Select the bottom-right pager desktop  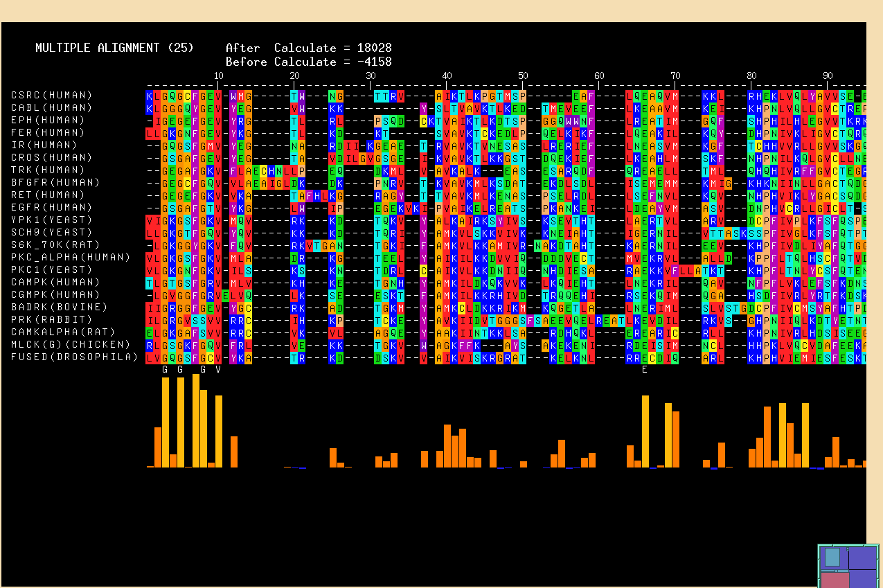point(864,579)
